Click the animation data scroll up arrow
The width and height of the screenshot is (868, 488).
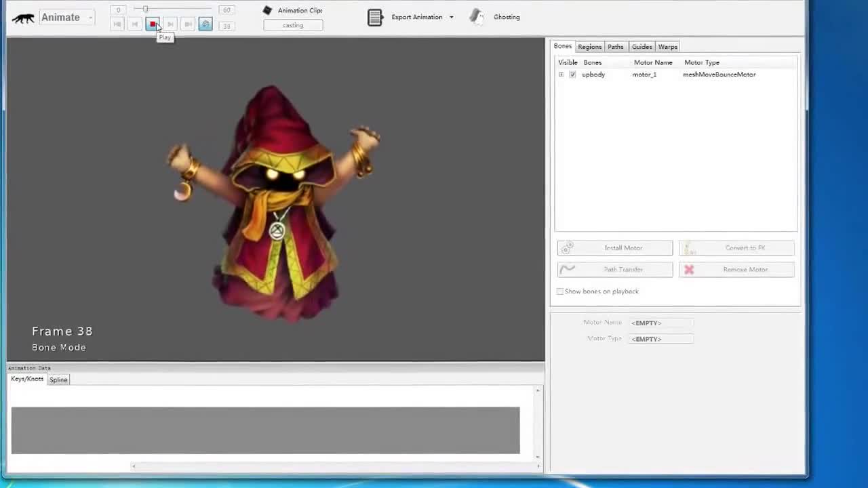pos(538,390)
